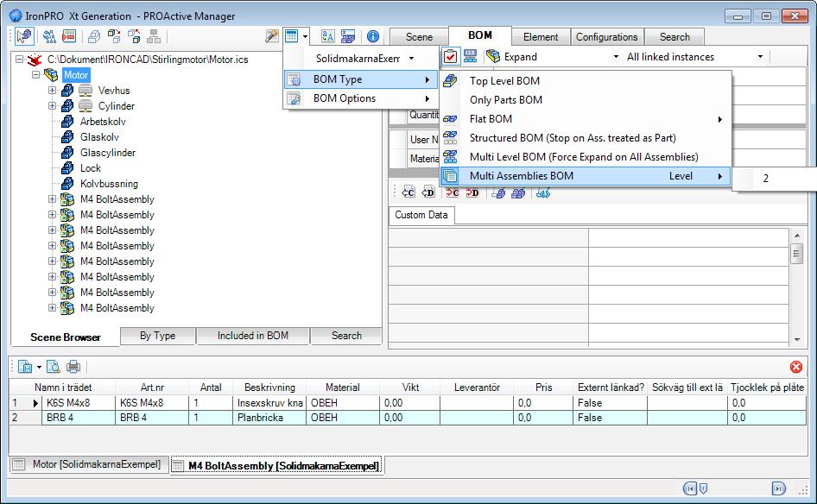Expand the last M4 BoltAssembly node

coord(52,308)
